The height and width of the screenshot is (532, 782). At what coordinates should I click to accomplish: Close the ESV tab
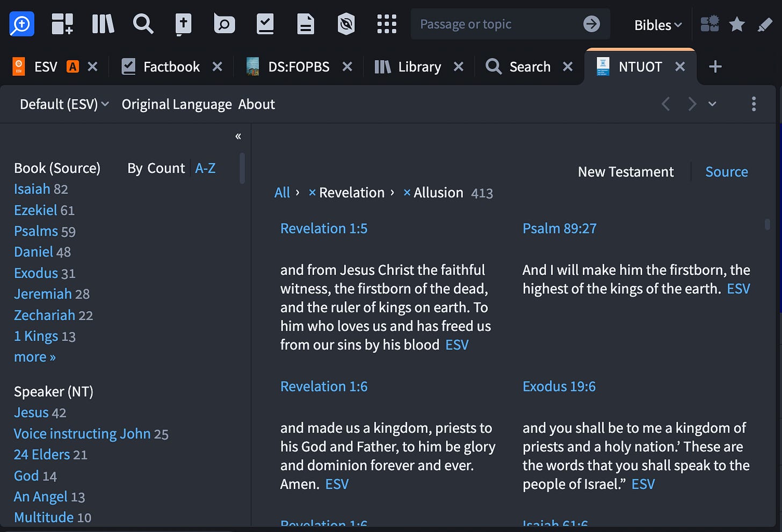click(92, 67)
